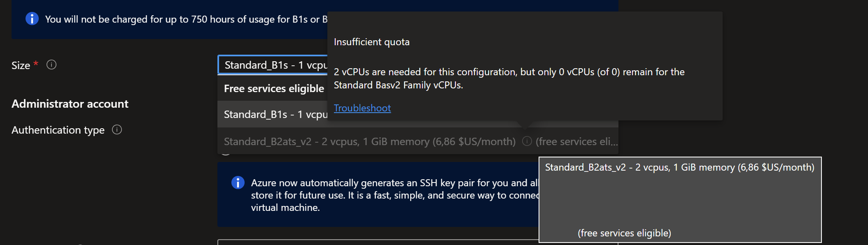
Task: Click the blue info icon in SSH key banner
Action: point(238,183)
